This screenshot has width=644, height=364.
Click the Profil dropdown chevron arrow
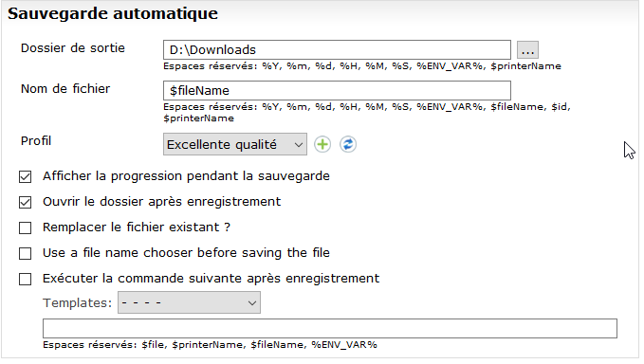[299, 145]
